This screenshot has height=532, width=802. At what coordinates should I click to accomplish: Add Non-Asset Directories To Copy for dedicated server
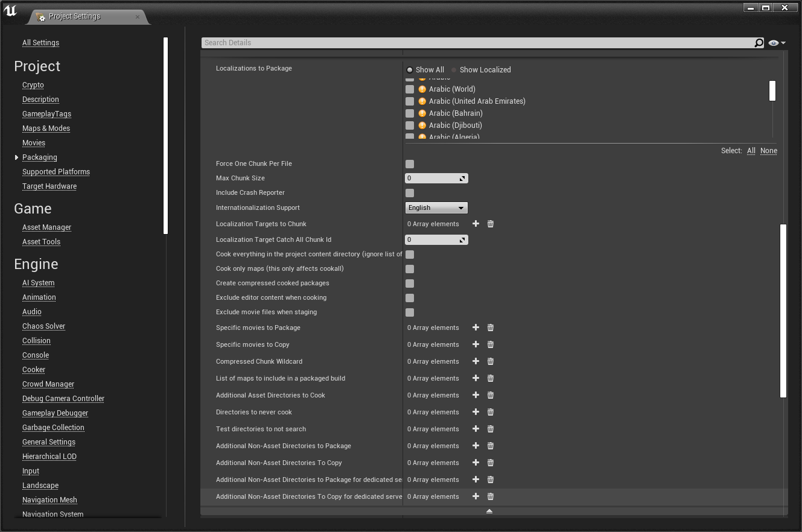pyautogui.click(x=476, y=496)
